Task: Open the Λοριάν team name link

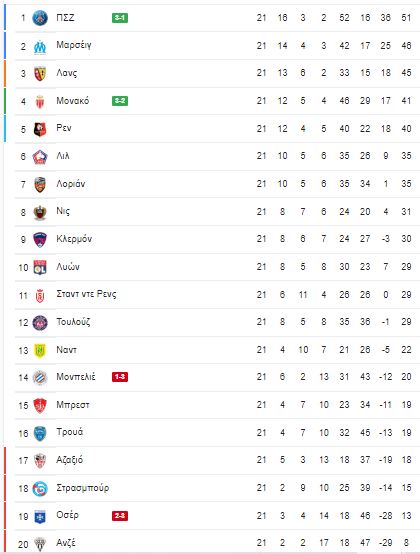Action: tap(71, 184)
